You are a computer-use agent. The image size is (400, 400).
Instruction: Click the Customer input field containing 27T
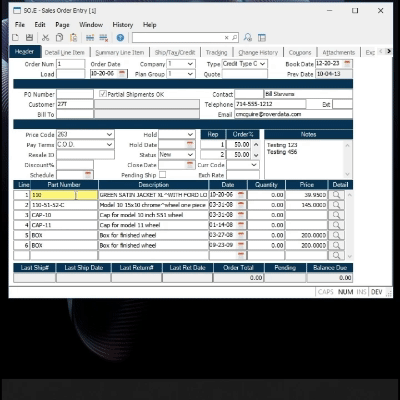[x=75, y=104]
